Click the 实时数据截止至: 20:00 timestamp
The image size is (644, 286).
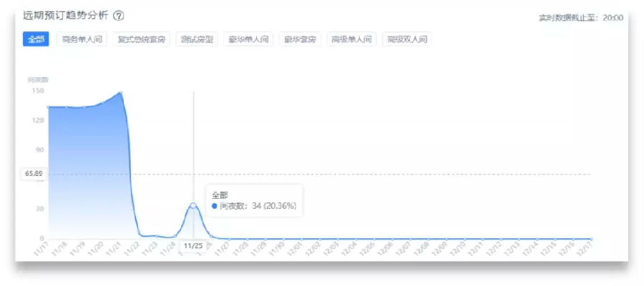(x=581, y=18)
